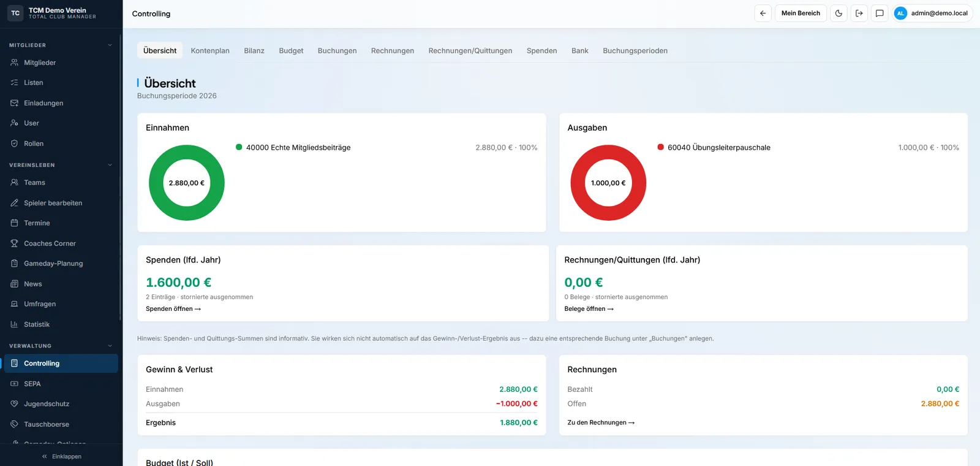The image size is (980, 466).
Task: Select the Übersicht tab
Action: pos(160,51)
